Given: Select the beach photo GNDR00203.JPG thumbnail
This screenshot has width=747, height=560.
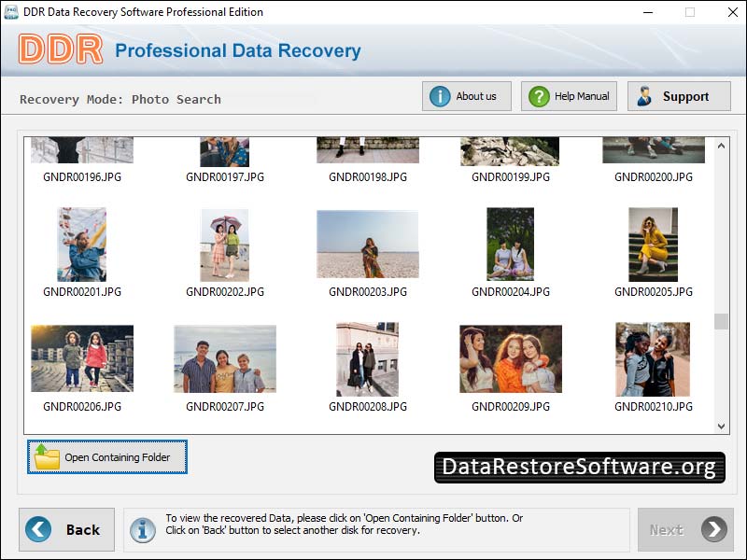Looking at the screenshot, I should (x=368, y=245).
